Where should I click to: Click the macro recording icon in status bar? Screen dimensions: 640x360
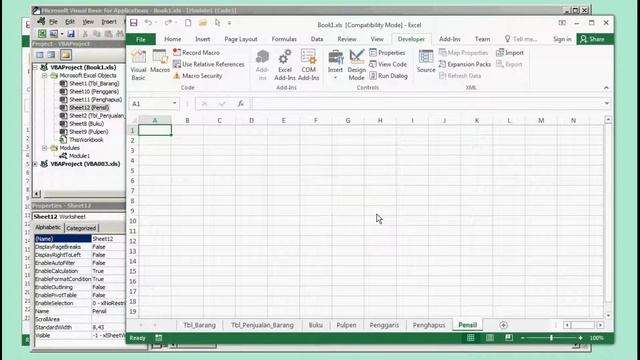pos(159,338)
